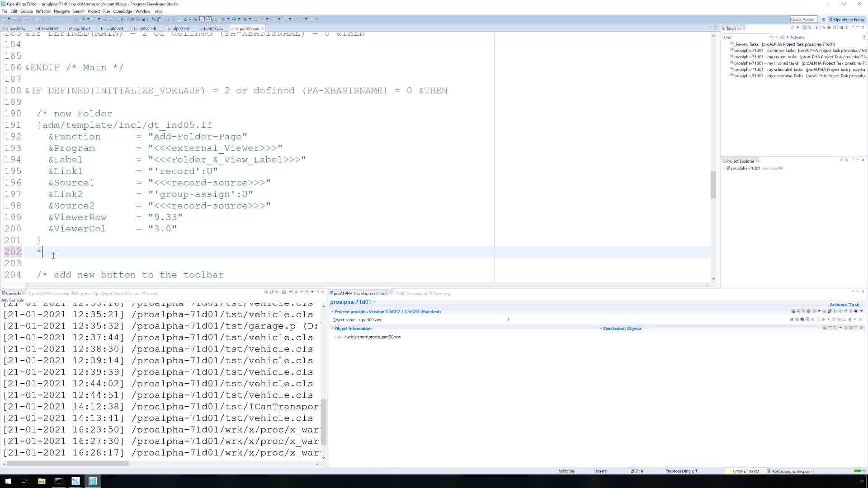Click the Writable status bar entry
Screen dimensions: 868x488
pyautogui.click(x=566, y=471)
